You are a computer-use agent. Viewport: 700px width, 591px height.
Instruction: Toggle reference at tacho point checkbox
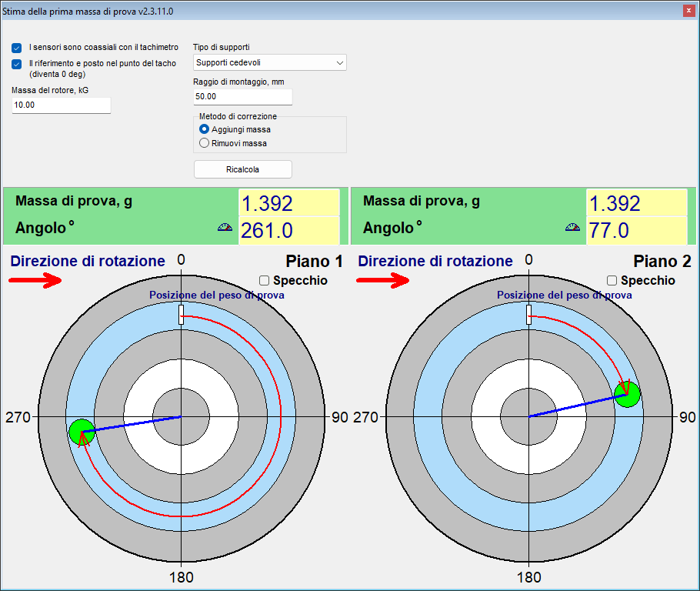16,64
